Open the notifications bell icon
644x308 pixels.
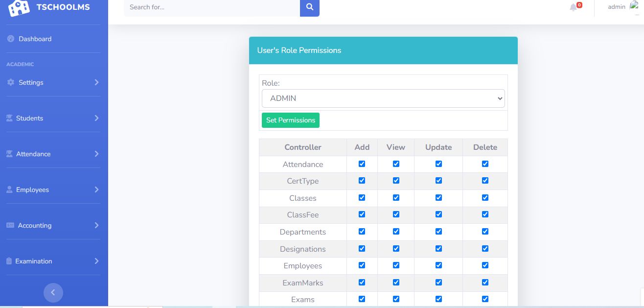pos(573,7)
